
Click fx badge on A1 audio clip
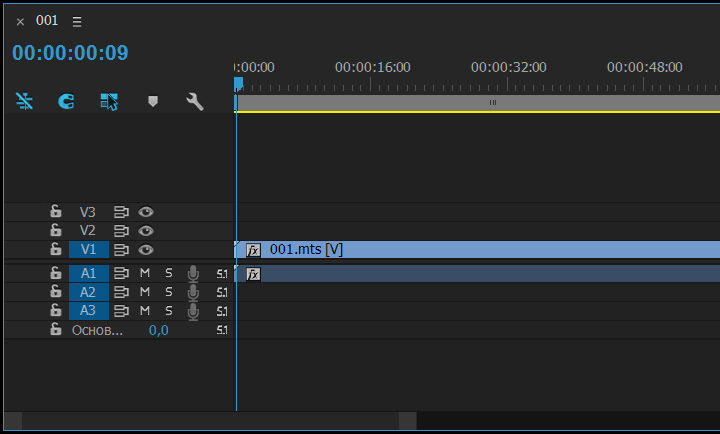pos(253,274)
